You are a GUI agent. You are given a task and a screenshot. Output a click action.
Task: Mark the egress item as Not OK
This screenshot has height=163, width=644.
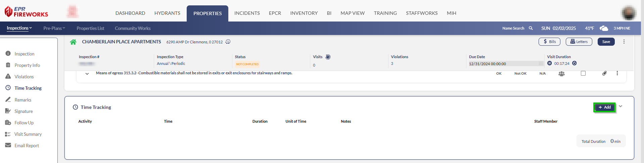(520, 73)
